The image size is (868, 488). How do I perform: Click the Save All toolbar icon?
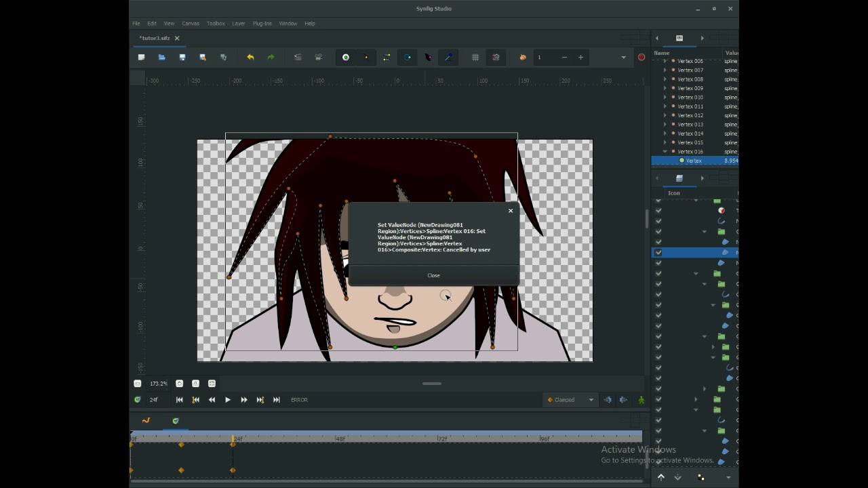pyautogui.click(x=223, y=58)
